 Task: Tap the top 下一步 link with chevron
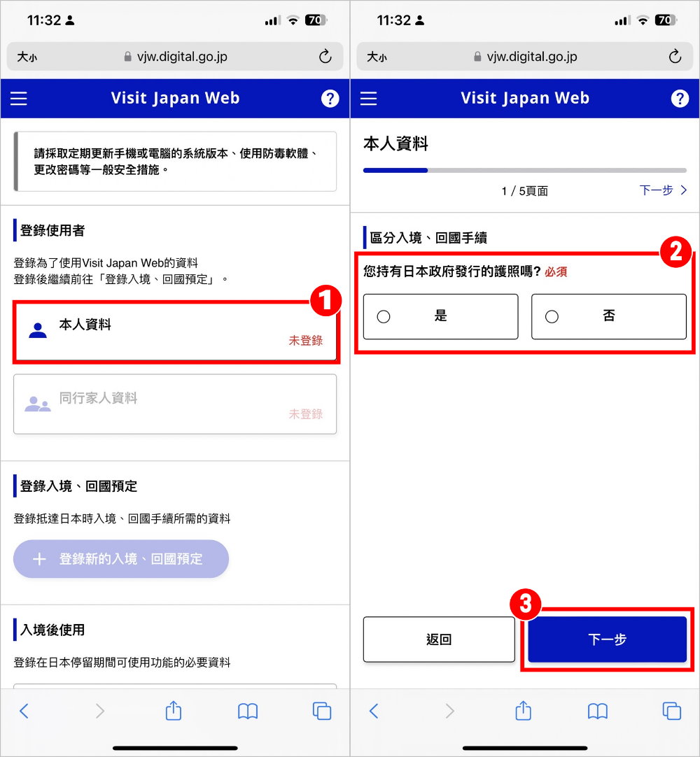(x=663, y=190)
